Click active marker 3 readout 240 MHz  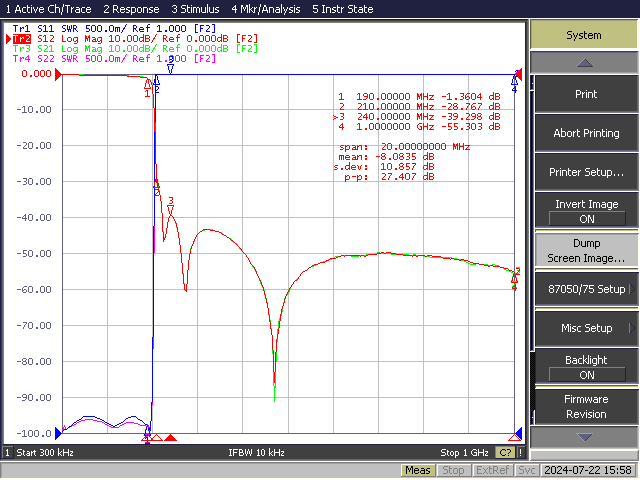[x=417, y=117]
